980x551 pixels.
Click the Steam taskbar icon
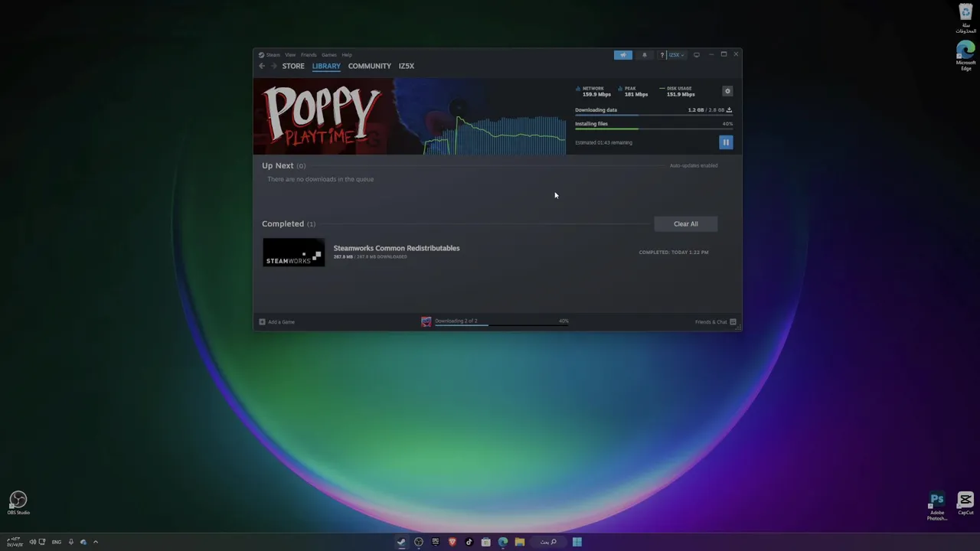[401, 542]
